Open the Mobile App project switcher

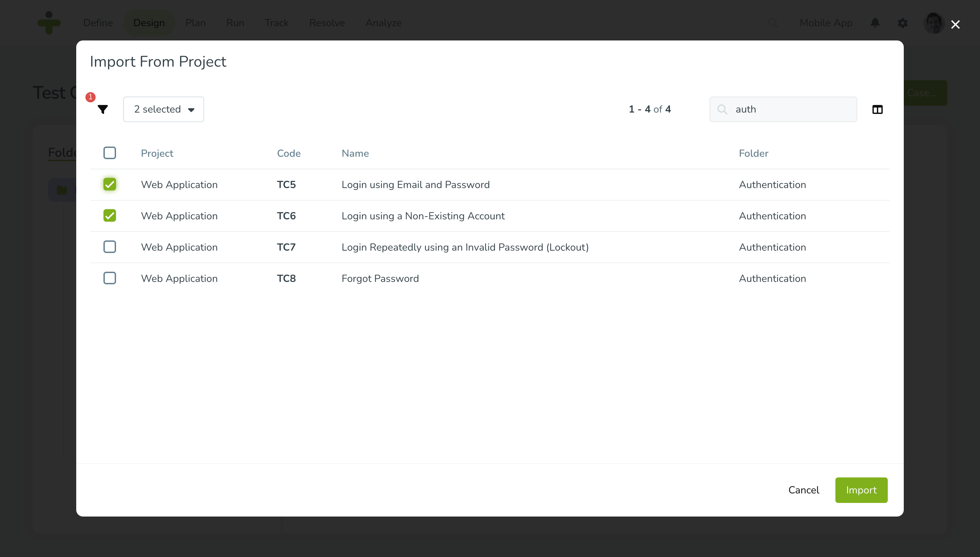coord(826,23)
